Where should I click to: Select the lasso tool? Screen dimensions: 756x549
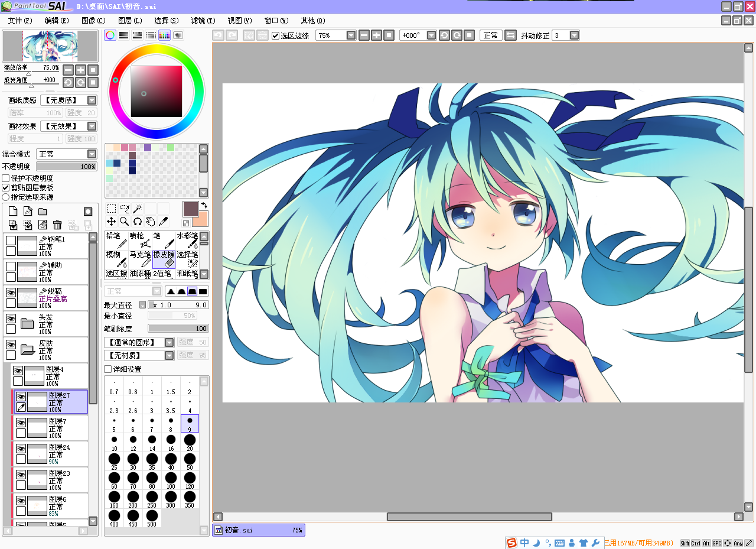(125, 208)
